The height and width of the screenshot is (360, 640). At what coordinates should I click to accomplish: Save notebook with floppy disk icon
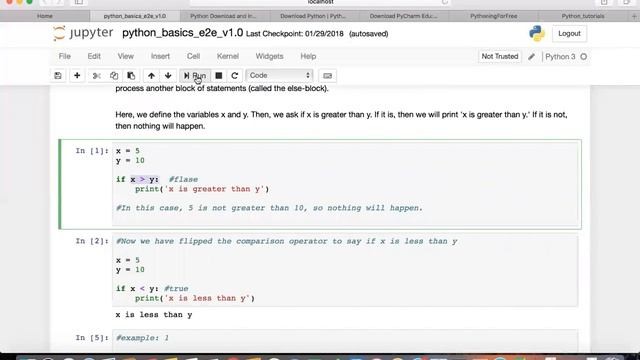point(58,76)
